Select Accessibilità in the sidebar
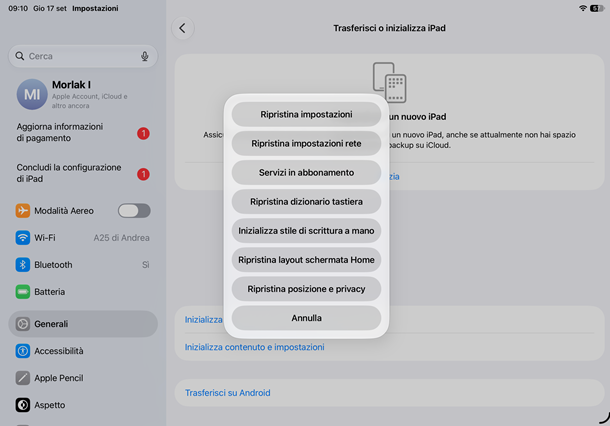 (83, 351)
